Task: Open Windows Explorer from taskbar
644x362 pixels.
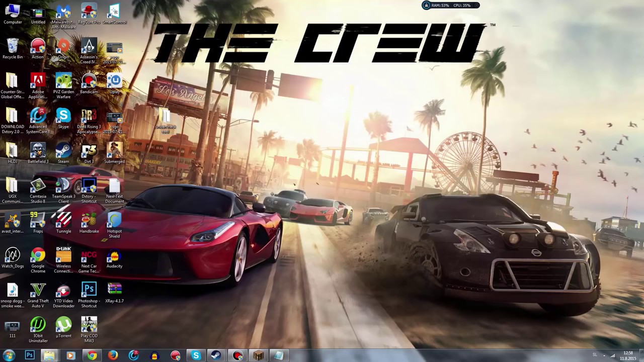Action: point(49,355)
